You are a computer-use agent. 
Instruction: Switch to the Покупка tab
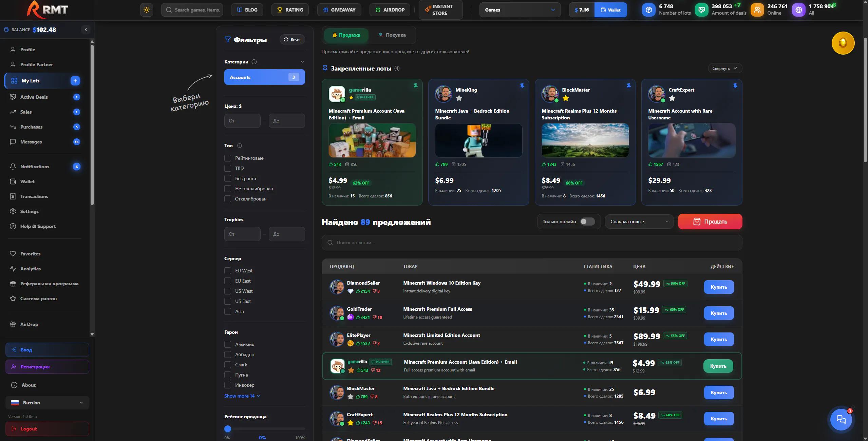point(392,35)
